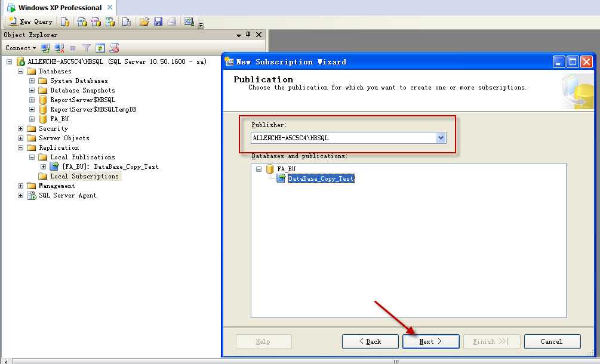
Task: Click the MDX query toolbar icon
Action: [x=82, y=22]
